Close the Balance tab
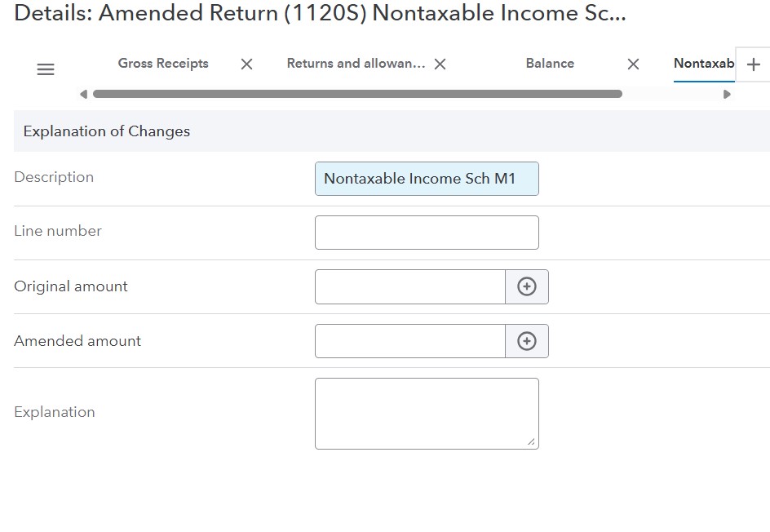The width and height of the screenshot is (770, 532). click(x=633, y=64)
